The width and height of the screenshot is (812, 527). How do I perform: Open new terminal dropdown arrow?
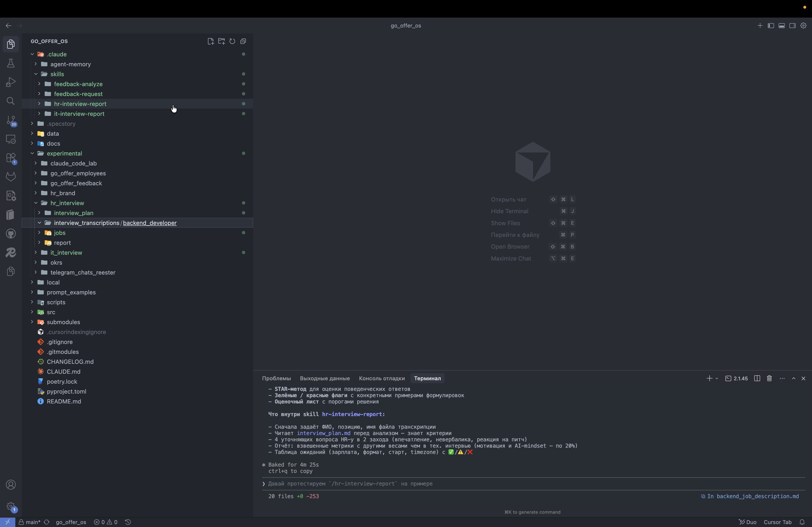(x=717, y=378)
